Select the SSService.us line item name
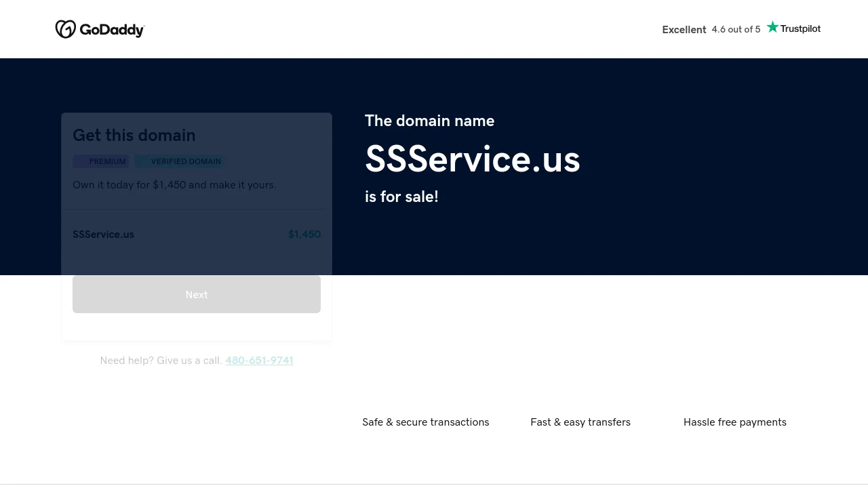This screenshot has height=488, width=868. pyautogui.click(x=103, y=235)
